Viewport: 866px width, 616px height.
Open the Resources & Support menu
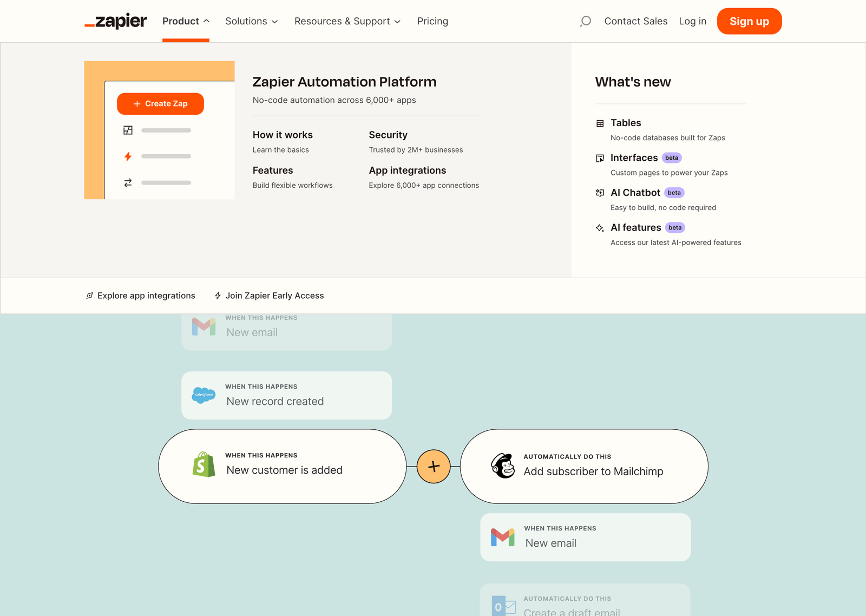(347, 21)
